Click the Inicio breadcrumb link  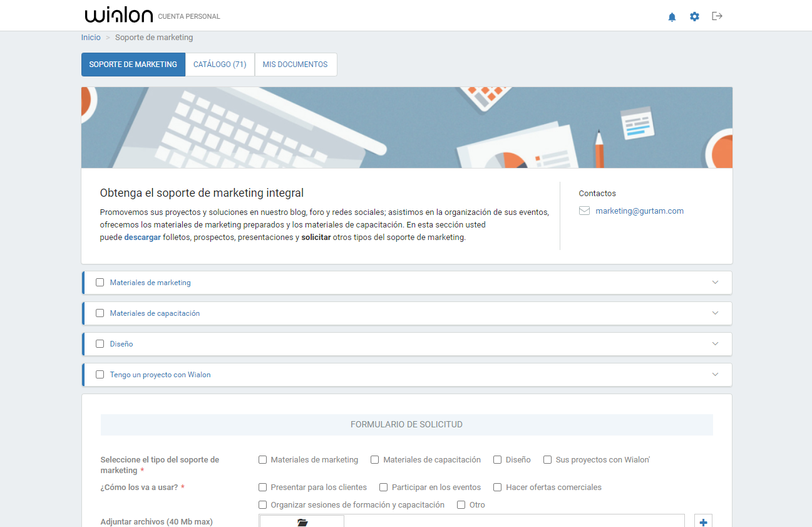[90, 37]
